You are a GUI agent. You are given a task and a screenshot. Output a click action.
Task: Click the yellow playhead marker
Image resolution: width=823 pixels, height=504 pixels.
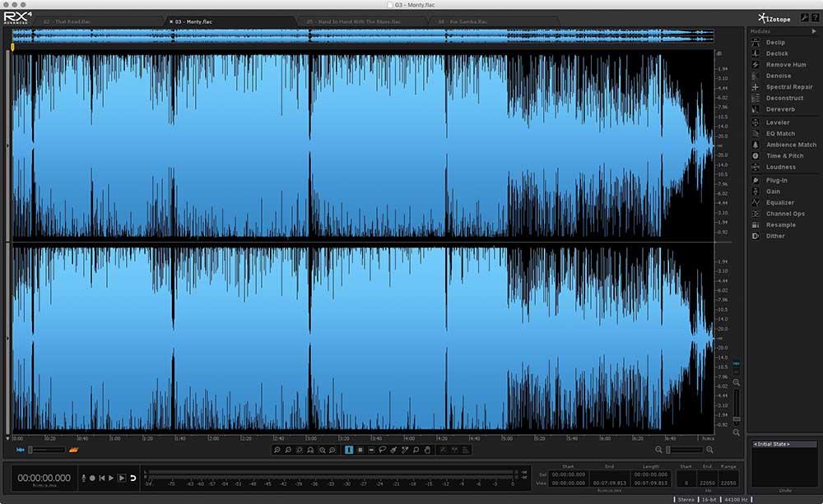12,47
